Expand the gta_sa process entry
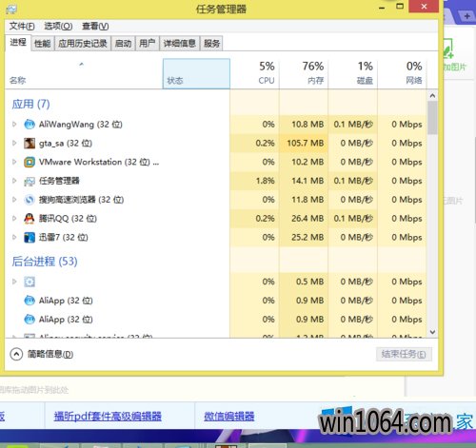The image size is (476, 448). pos(14,143)
